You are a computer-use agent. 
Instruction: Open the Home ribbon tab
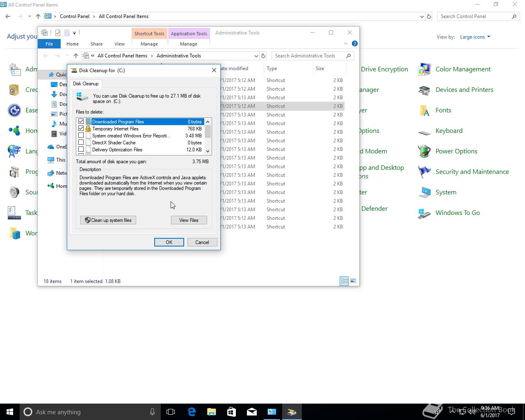pos(73,43)
